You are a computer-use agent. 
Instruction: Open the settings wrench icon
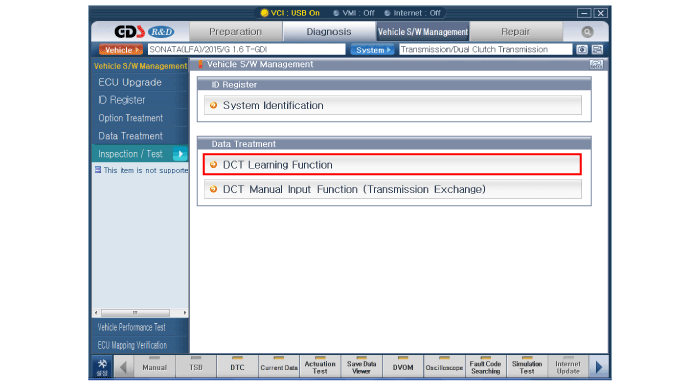(102, 367)
